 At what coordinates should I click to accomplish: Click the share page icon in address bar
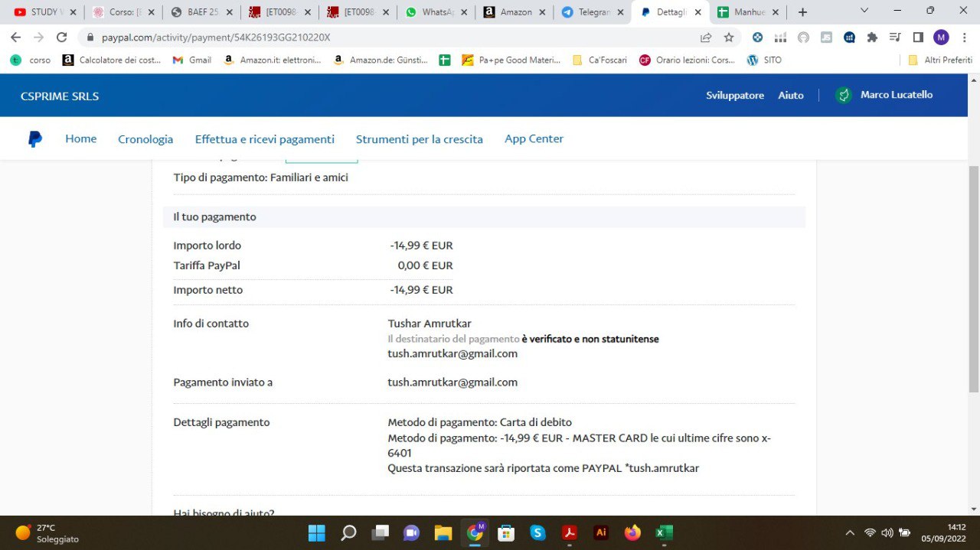pyautogui.click(x=705, y=37)
